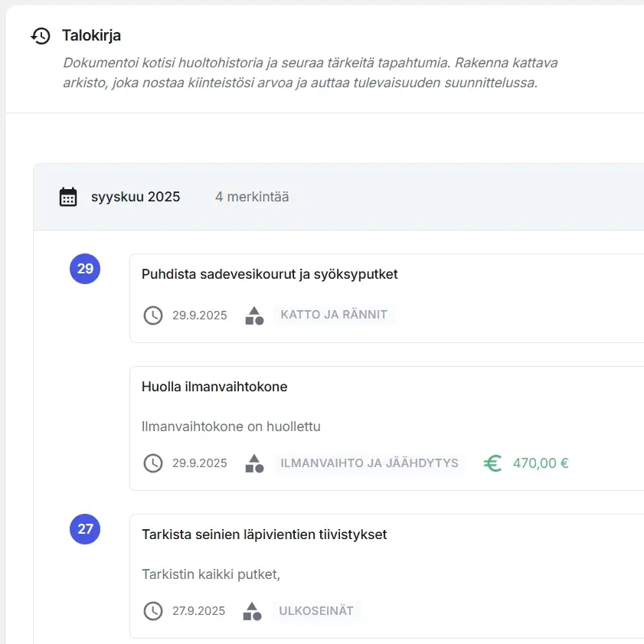Open the Puhdista sadevesikourut ja syöksyputket entry
The height and width of the screenshot is (644, 644).
click(270, 274)
